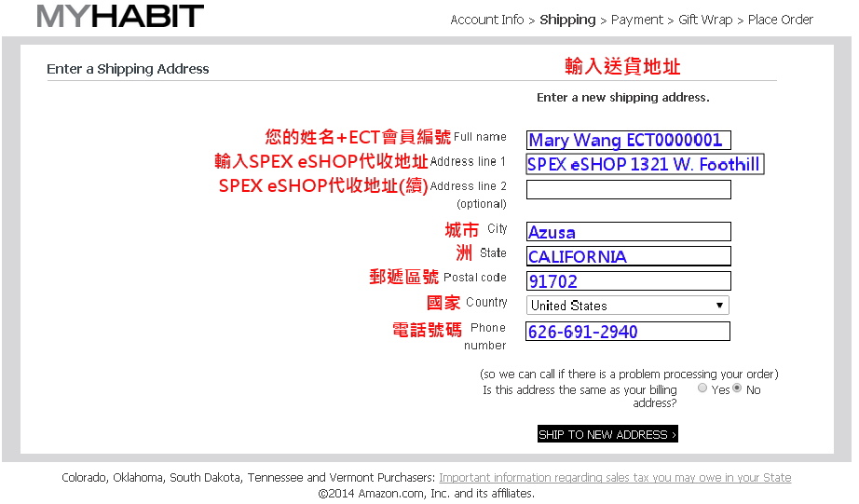Focus the empty Address line 2 field
The width and height of the screenshot is (859, 504).
point(628,189)
